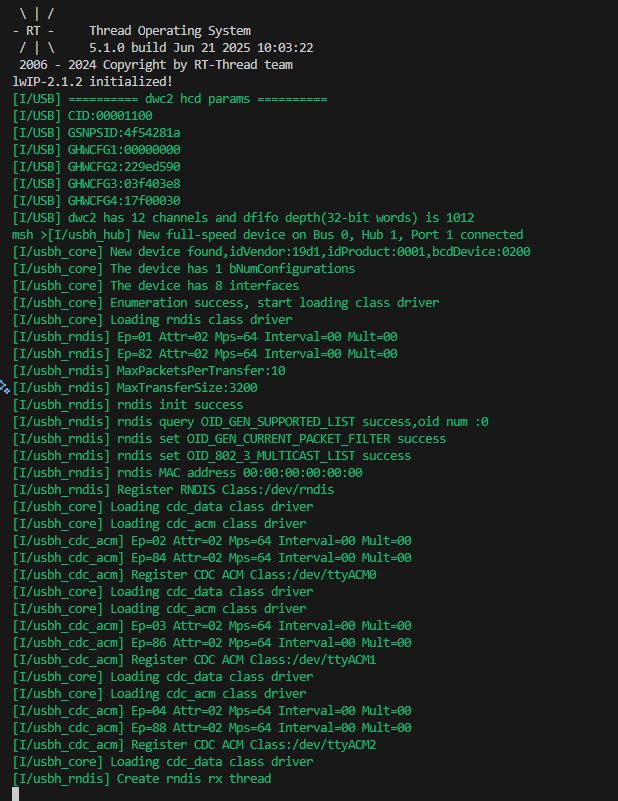Select the CID:00001100 value
This screenshot has width=618, height=801.
pyautogui.click(x=110, y=115)
